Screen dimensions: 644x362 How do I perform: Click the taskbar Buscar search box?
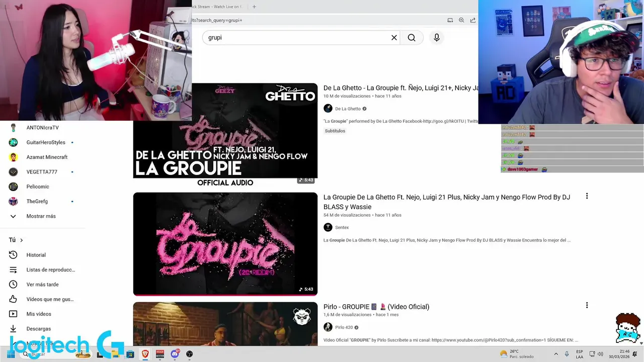tap(55, 354)
